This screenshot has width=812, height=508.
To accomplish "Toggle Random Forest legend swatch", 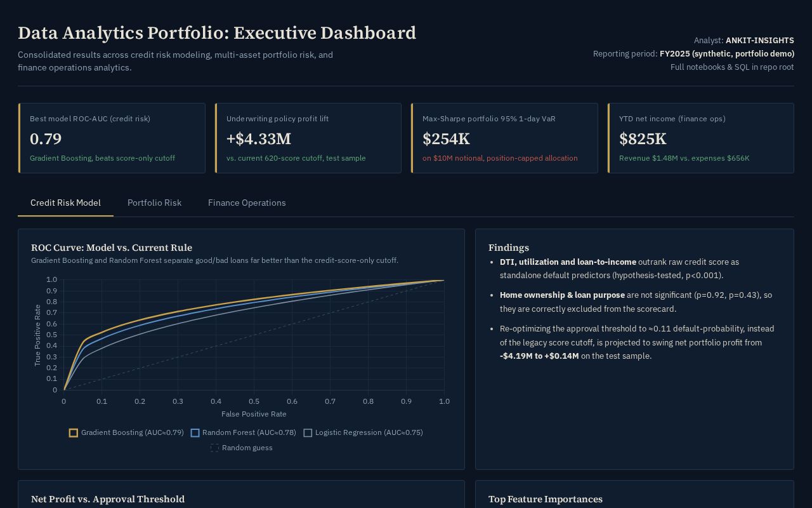I will pos(195,433).
